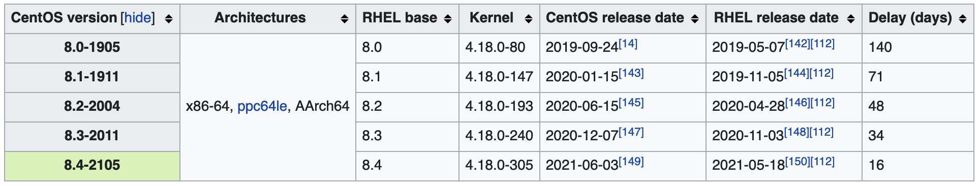This screenshot has width=980, height=185.
Task: Open reference 146 for 2020-04-28
Action: [798, 103]
